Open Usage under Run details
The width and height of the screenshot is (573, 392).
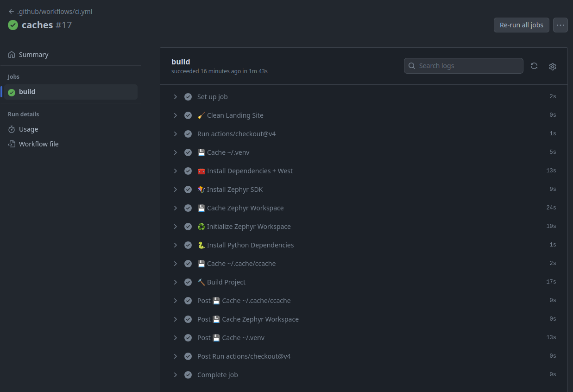coord(28,129)
